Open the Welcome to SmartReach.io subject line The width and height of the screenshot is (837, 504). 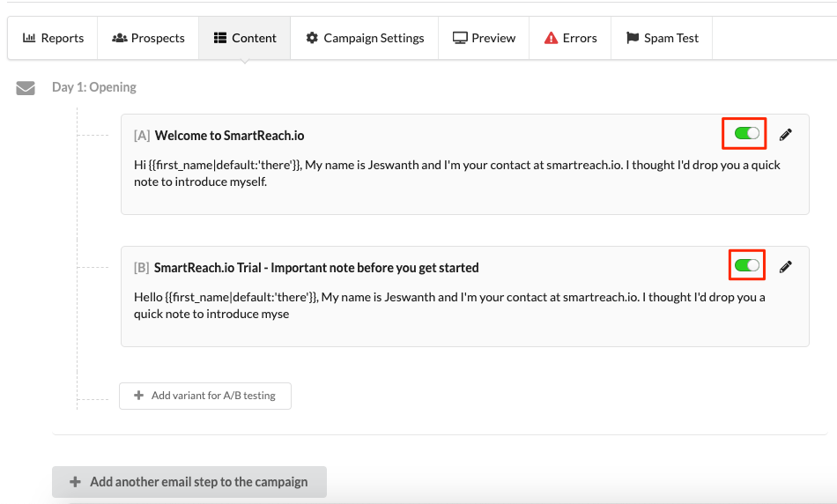pos(230,136)
